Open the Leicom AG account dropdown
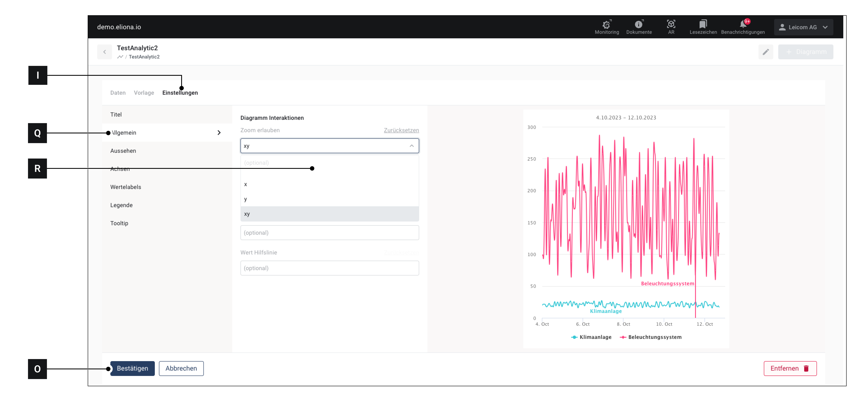This screenshot has width=868, height=399. tap(803, 27)
